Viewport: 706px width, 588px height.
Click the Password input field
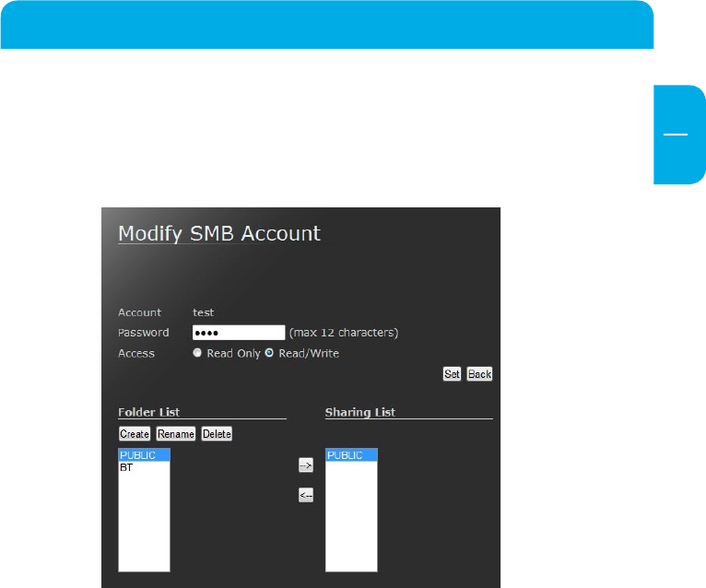(239, 333)
